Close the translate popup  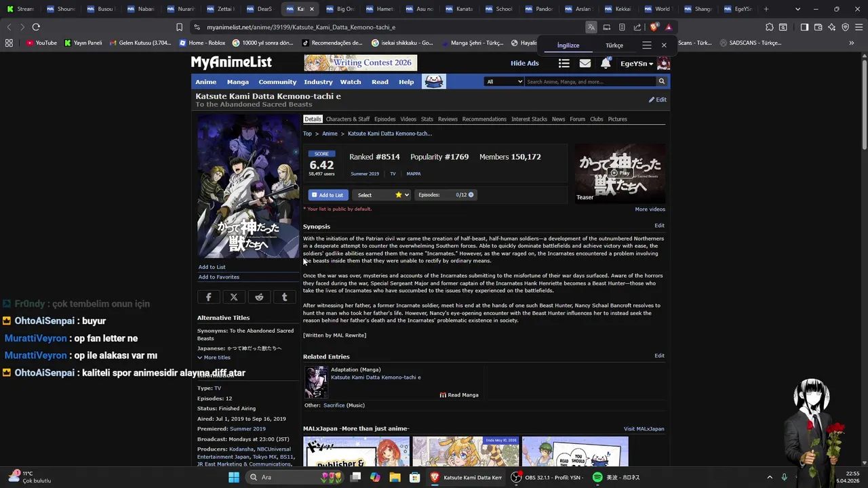coord(664,45)
